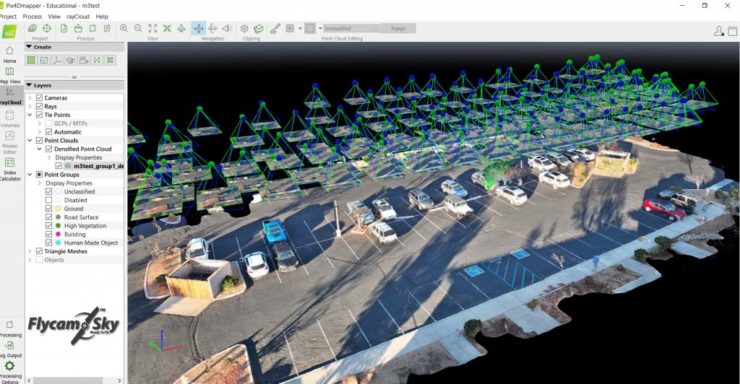Screen dimensions: 740x384
Task: Click the Assign button in toolbar
Action: click(x=398, y=28)
